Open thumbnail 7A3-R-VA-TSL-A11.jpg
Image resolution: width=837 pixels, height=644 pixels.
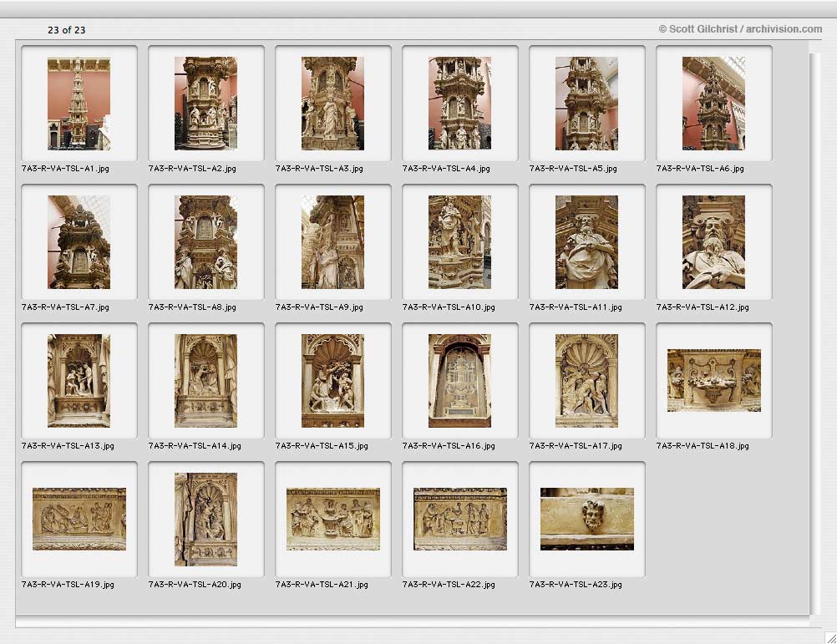point(586,242)
